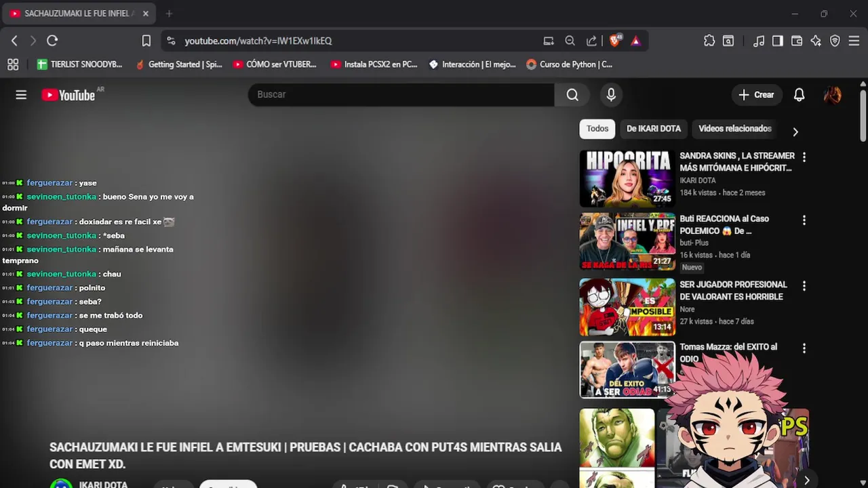The width and height of the screenshot is (868, 488).
Task: Open the Crear create menu
Action: click(756, 95)
